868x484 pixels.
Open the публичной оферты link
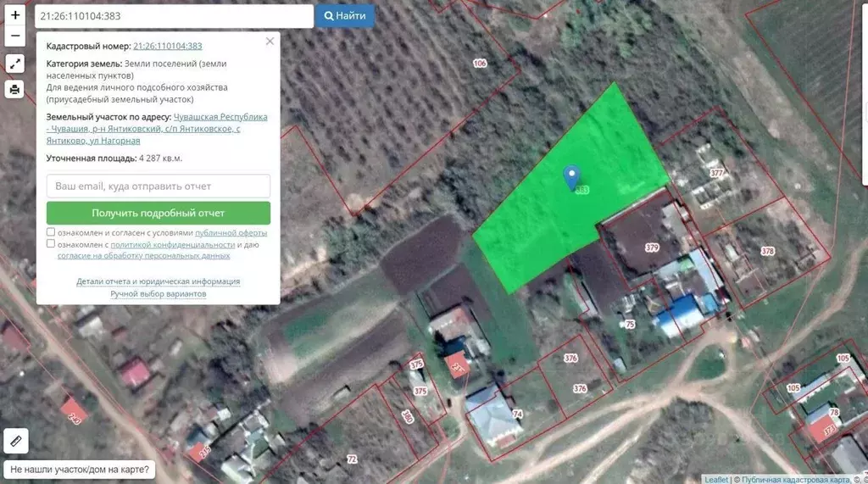pos(231,232)
